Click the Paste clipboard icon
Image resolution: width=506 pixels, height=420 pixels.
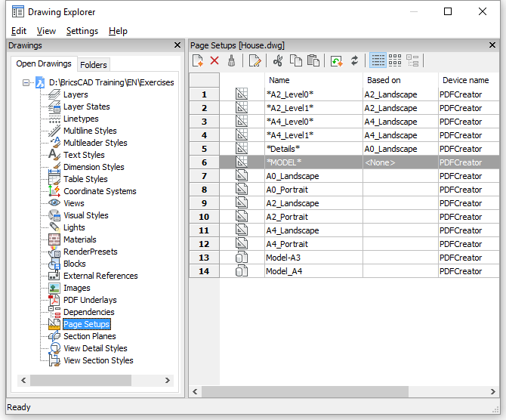tap(313, 60)
